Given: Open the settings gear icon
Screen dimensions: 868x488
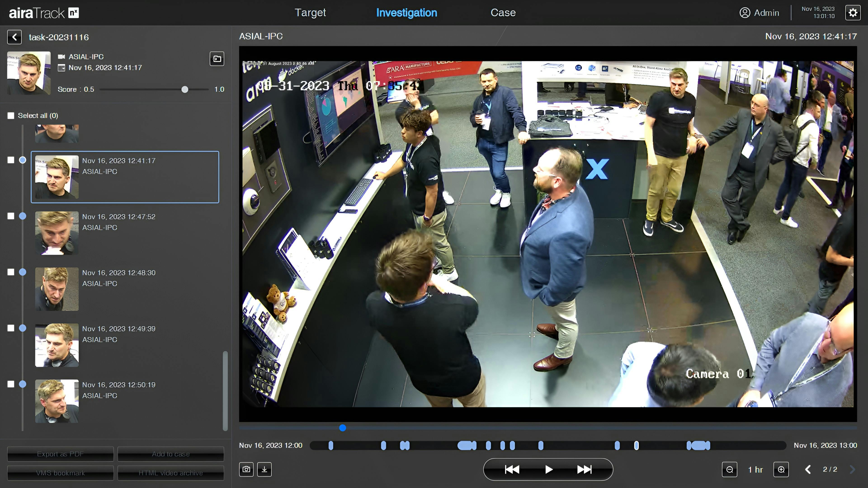Looking at the screenshot, I should pos(853,13).
